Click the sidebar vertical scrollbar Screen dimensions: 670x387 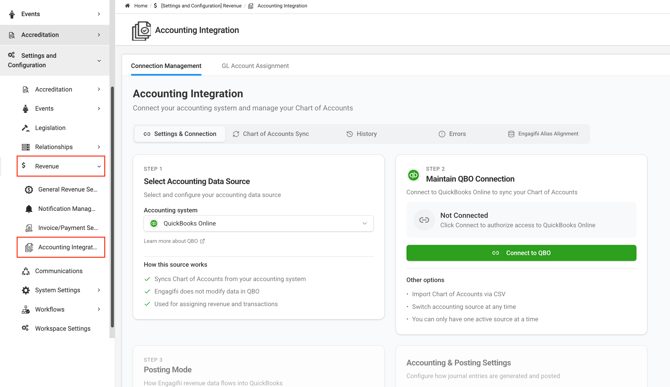(112, 207)
